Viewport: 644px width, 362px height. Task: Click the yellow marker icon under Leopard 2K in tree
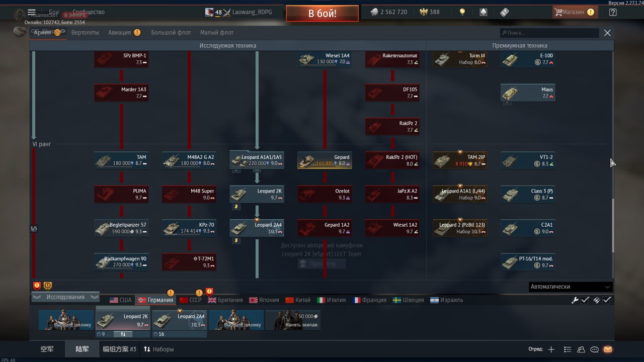236,207
